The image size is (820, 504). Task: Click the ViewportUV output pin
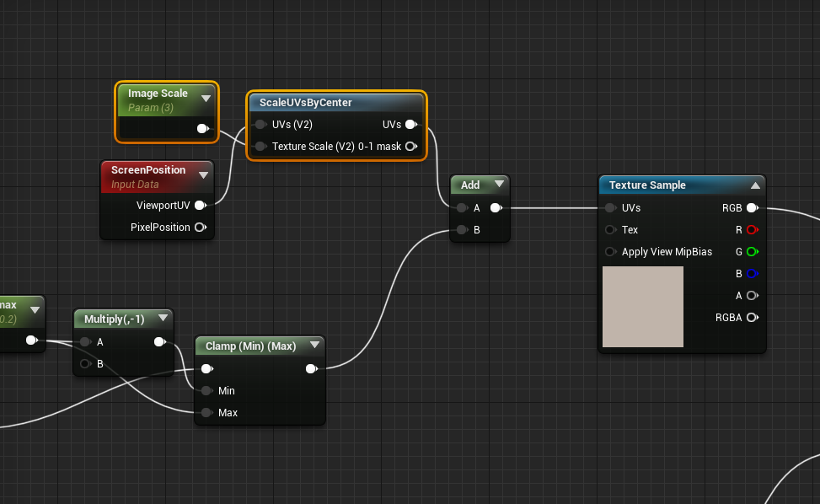pyautogui.click(x=201, y=206)
